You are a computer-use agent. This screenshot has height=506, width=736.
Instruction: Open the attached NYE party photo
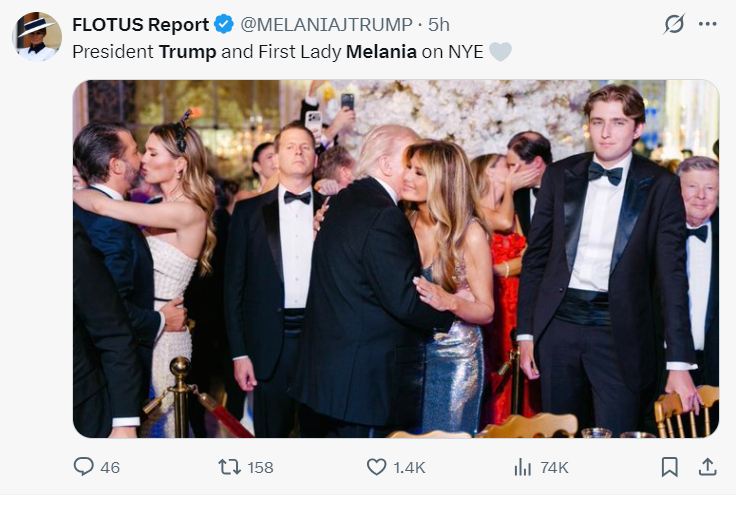(396, 259)
